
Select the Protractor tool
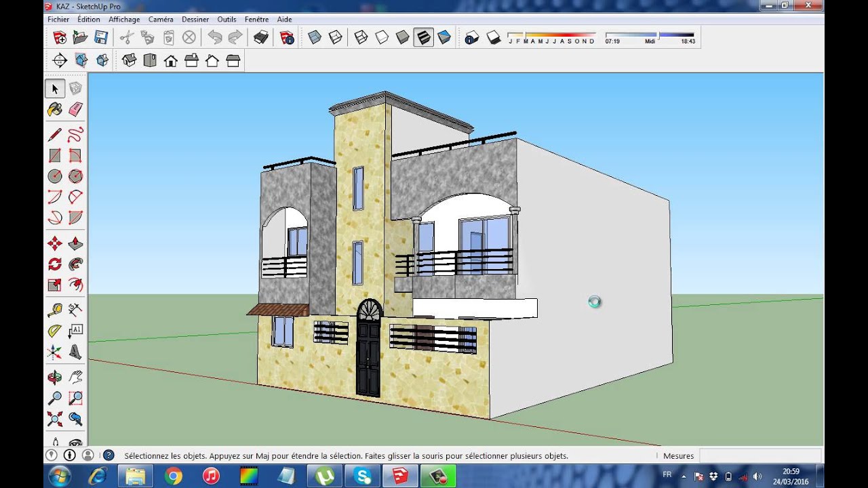(x=55, y=331)
